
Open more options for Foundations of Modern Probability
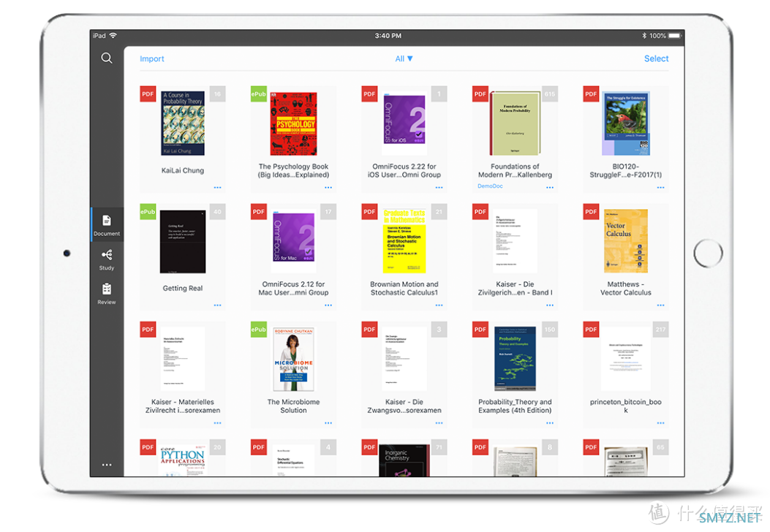pos(549,188)
